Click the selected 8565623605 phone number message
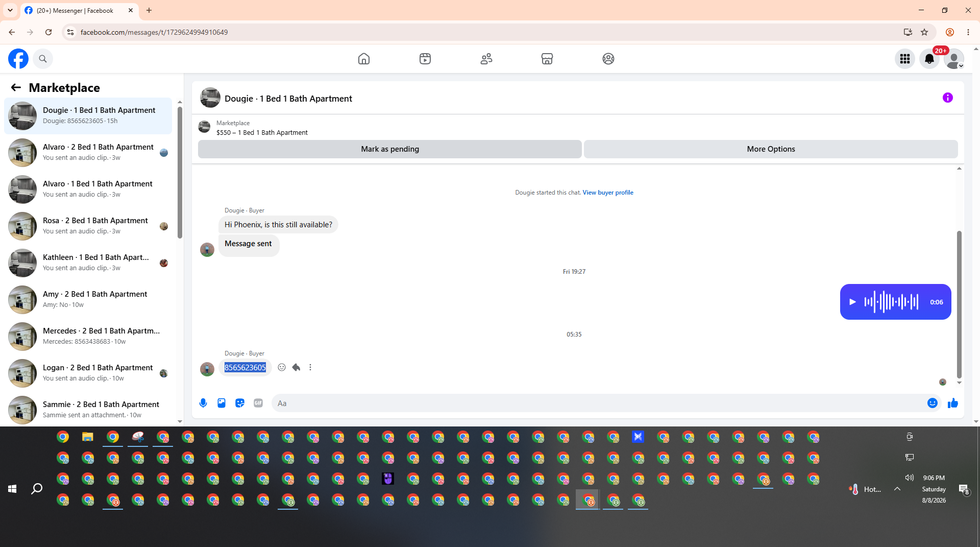Image resolution: width=980 pixels, height=547 pixels. pyautogui.click(x=245, y=367)
